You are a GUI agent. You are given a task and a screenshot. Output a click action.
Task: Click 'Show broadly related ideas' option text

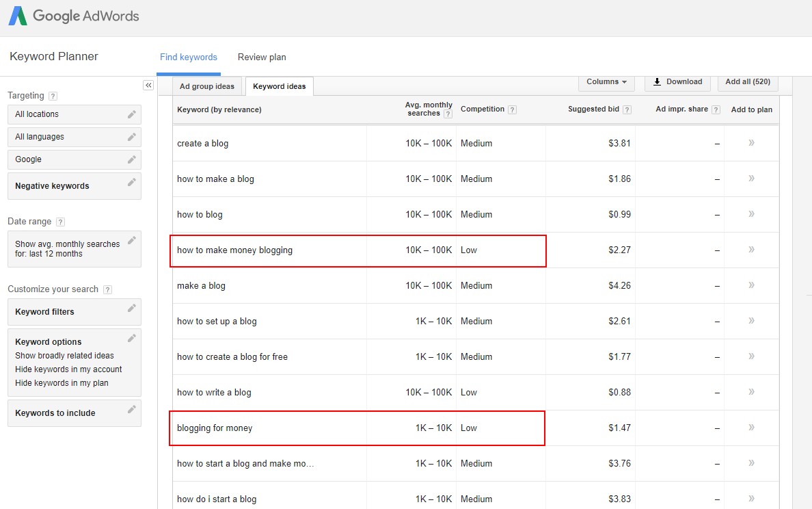(x=64, y=356)
